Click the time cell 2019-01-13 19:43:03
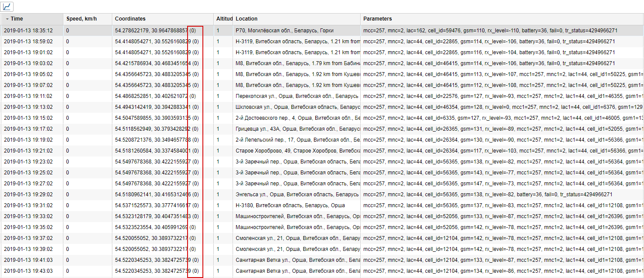The height and width of the screenshot is (278, 644). (28, 271)
